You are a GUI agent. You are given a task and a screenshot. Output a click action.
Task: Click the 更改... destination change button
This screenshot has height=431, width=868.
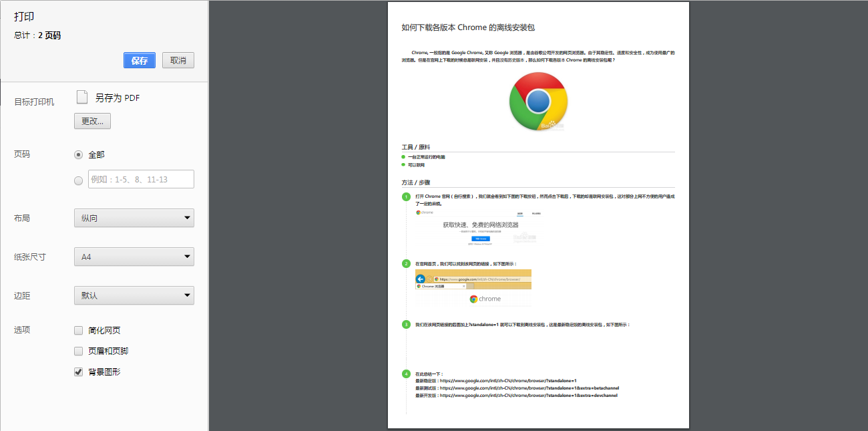click(x=92, y=121)
